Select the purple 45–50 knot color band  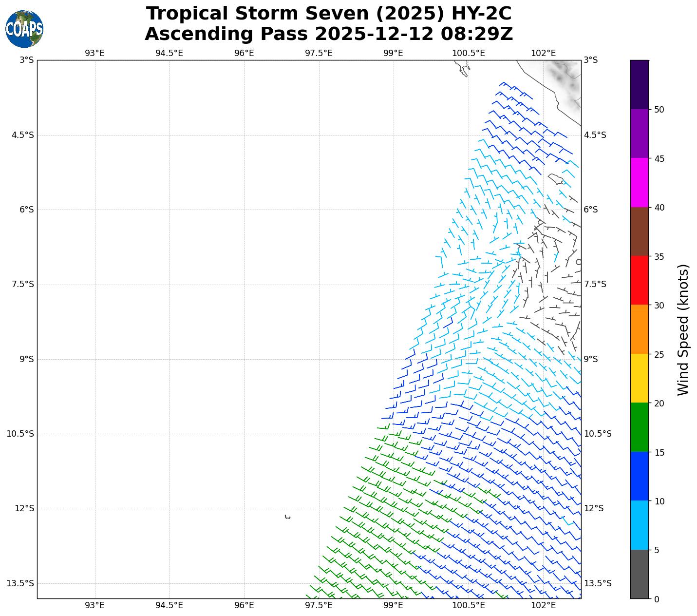pos(639,134)
